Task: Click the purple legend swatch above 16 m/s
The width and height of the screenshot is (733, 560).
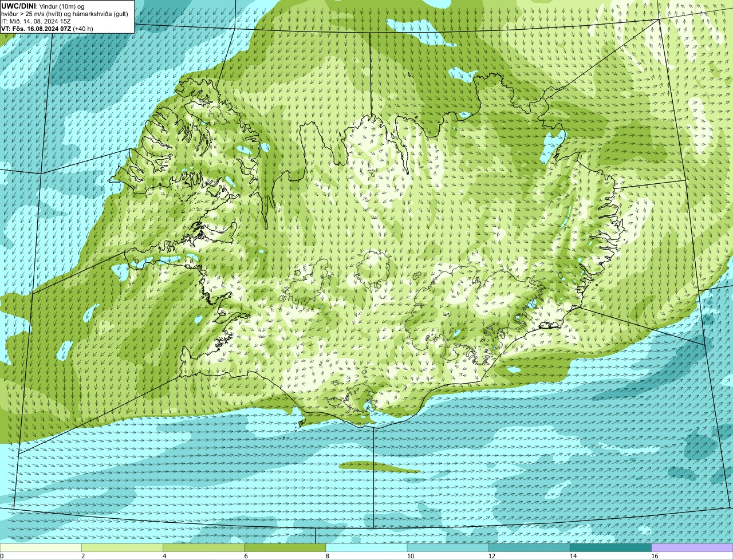Action: point(692,548)
